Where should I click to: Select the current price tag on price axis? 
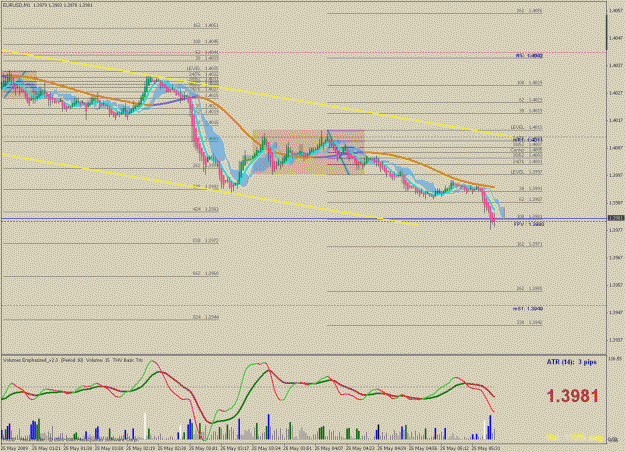tap(615, 218)
